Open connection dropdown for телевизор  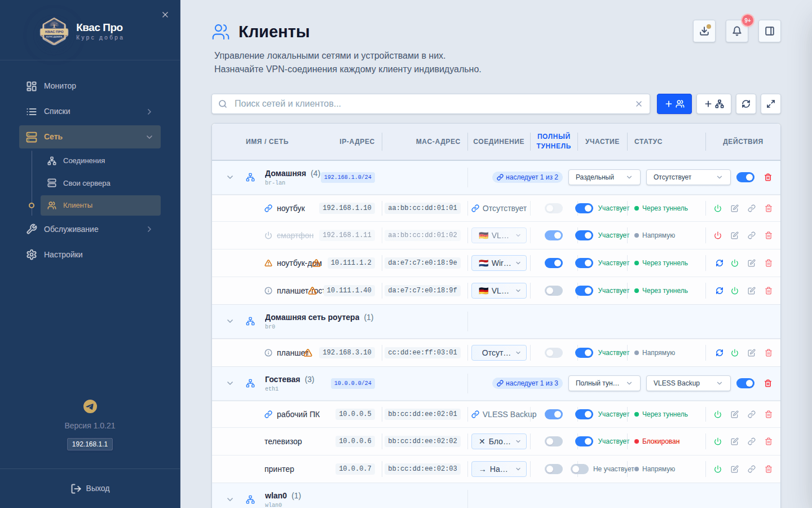pos(499,441)
